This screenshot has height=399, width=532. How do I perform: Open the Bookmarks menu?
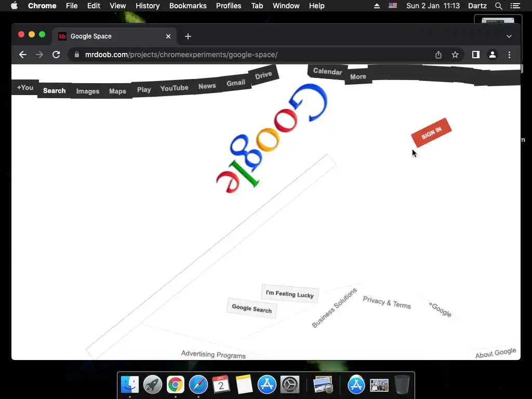pos(188,6)
